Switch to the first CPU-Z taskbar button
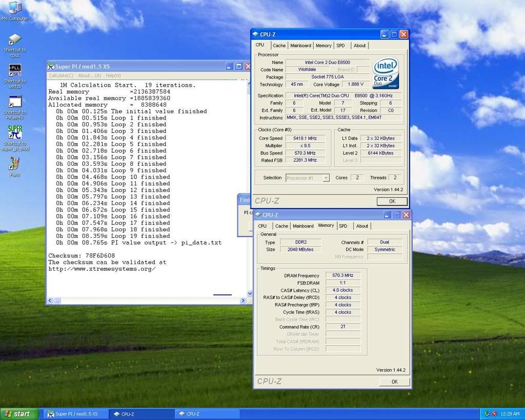 [142, 414]
